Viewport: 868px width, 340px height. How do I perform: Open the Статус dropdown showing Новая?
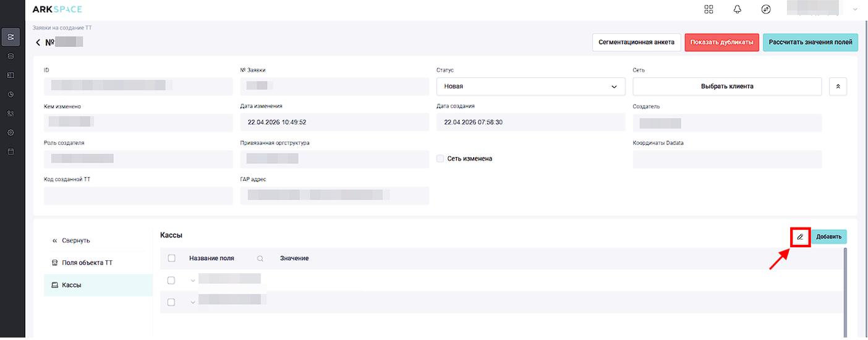click(x=530, y=87)
